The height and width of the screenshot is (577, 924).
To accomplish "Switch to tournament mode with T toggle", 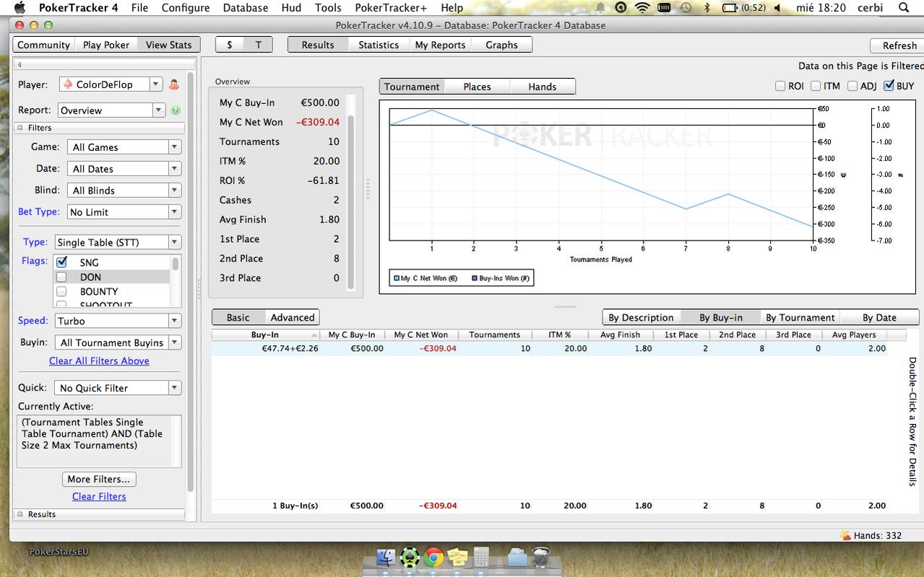I will tap(258, 45).
